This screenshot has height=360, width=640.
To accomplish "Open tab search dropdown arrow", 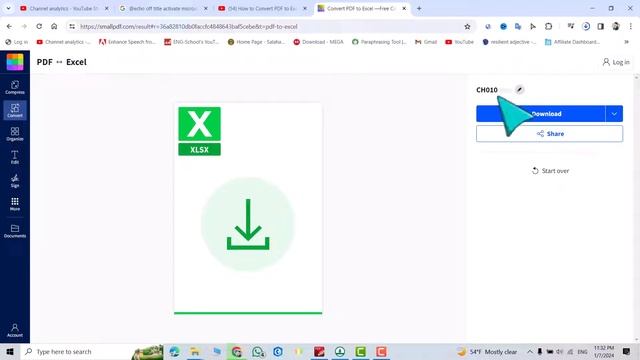I will click(x=8, y=8).
